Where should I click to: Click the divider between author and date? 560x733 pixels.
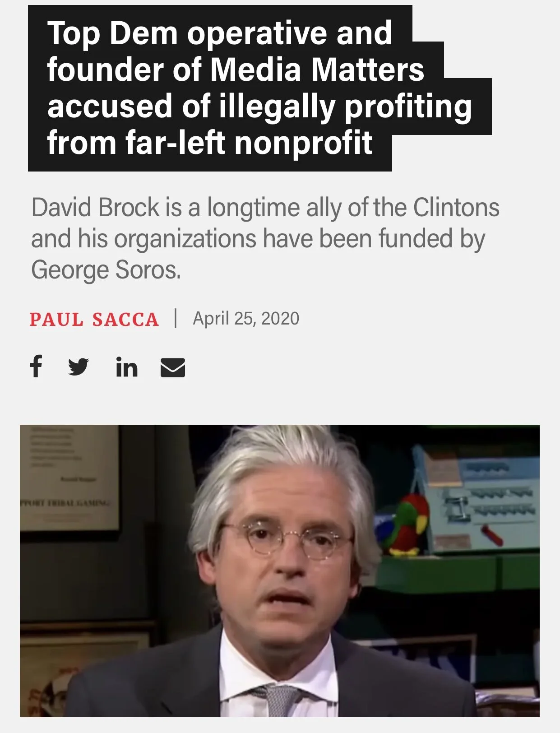click(x=176, y=318)
